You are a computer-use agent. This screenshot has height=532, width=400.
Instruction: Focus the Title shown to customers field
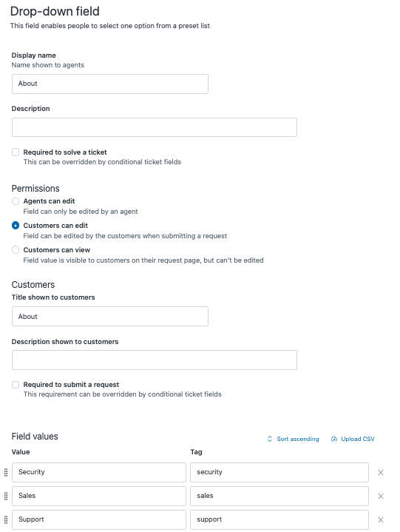[110, 317]
